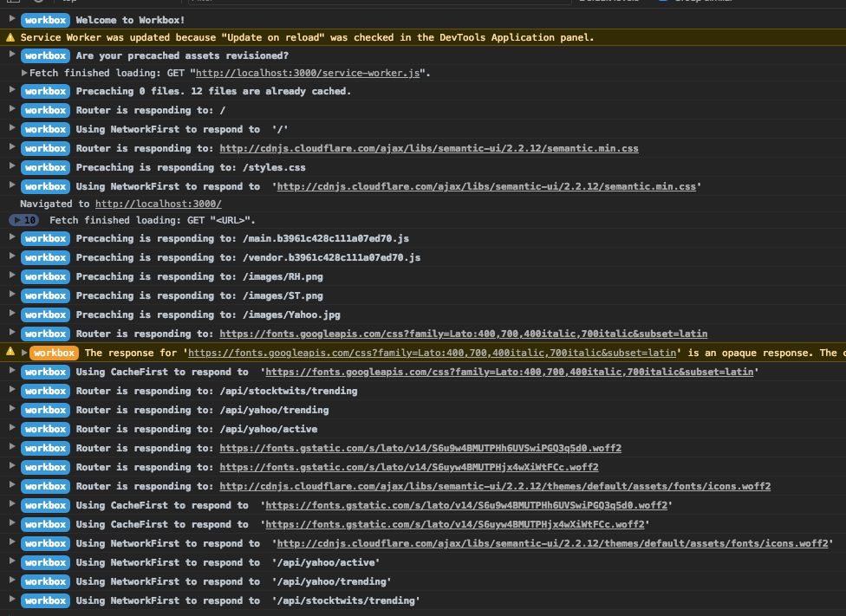Click workbox badge beside 'Router is responding to: /api/yahoo/active'

[45, 429]
